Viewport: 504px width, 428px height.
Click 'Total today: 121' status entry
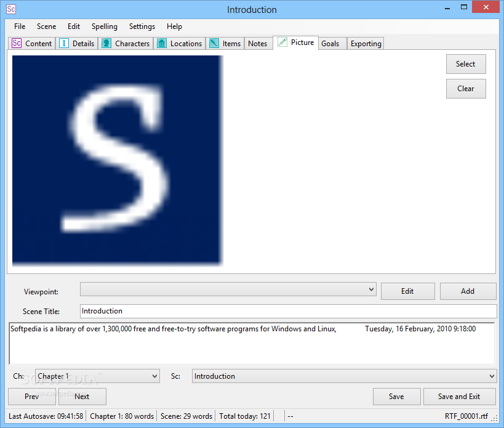245,416
